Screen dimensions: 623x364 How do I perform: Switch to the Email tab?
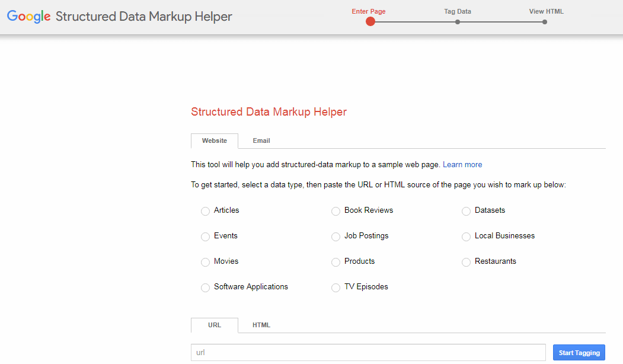pyautogui.click(x=261, y=141)
